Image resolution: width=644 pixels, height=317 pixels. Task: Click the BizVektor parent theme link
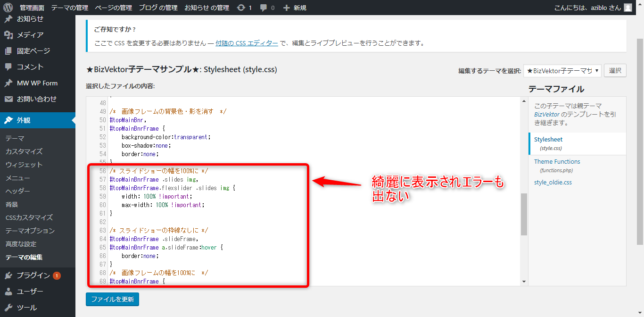(x=547, y=115)
